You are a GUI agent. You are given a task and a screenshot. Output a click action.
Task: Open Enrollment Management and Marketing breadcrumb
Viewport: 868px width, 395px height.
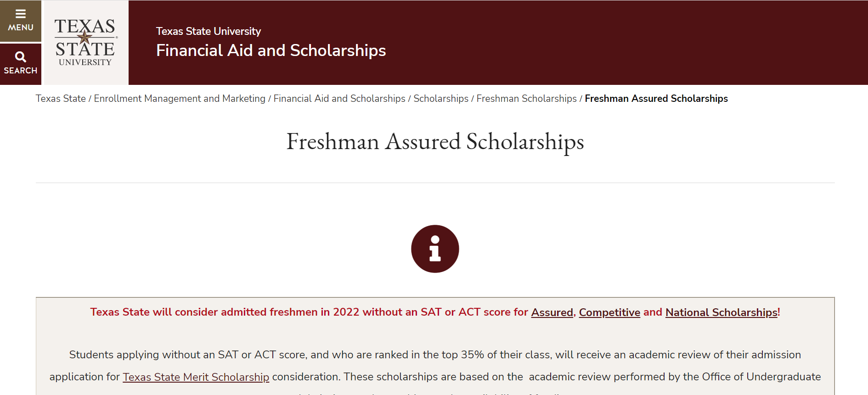click(180, 99)
